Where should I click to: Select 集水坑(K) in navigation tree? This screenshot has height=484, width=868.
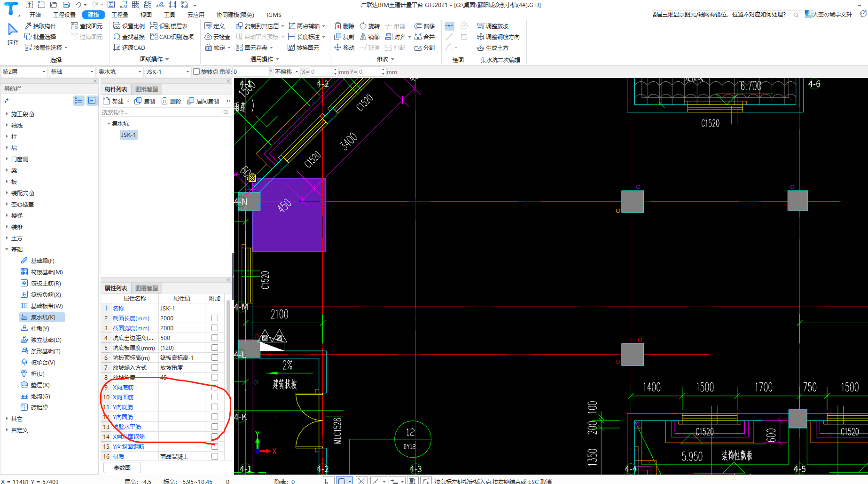[43, 317]
